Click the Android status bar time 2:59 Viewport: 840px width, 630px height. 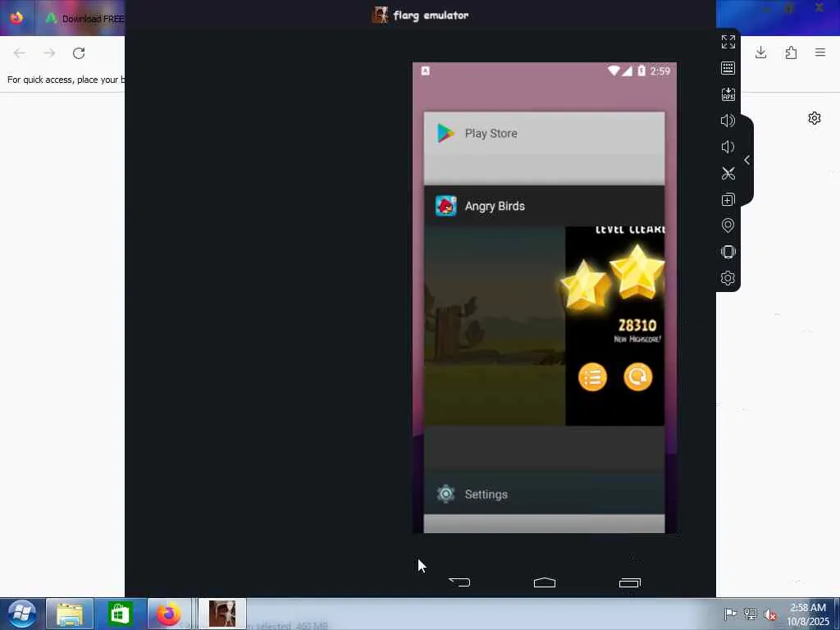(x=660, y=71)
